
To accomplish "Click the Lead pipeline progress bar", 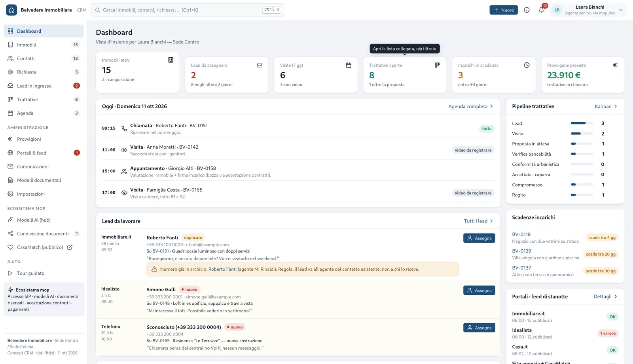I will pos(582,123).
